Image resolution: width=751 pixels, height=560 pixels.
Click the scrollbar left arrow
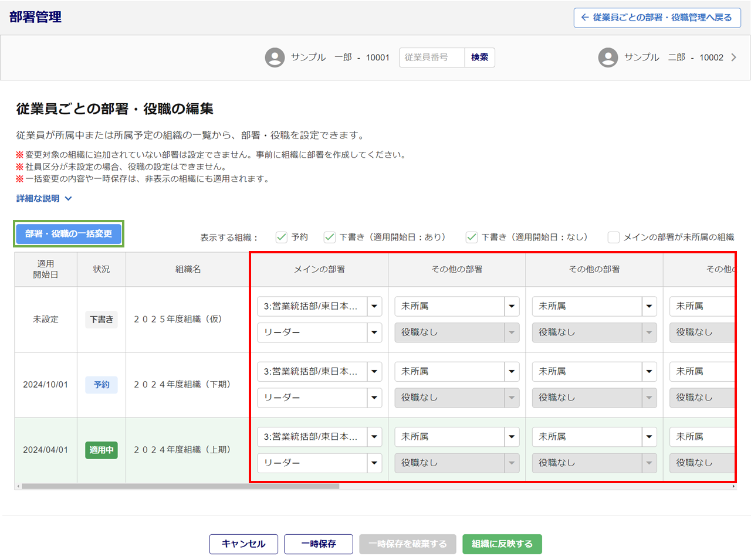point(18,486)
